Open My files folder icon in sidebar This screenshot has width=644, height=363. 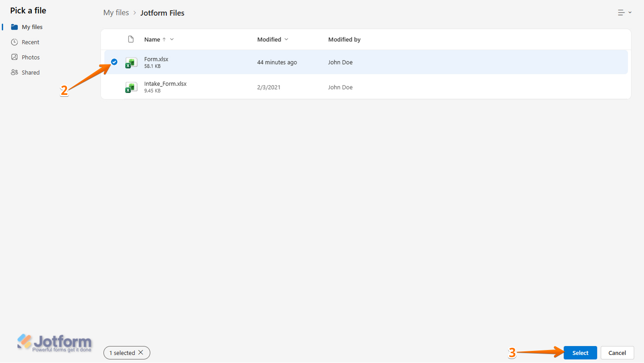14,27
